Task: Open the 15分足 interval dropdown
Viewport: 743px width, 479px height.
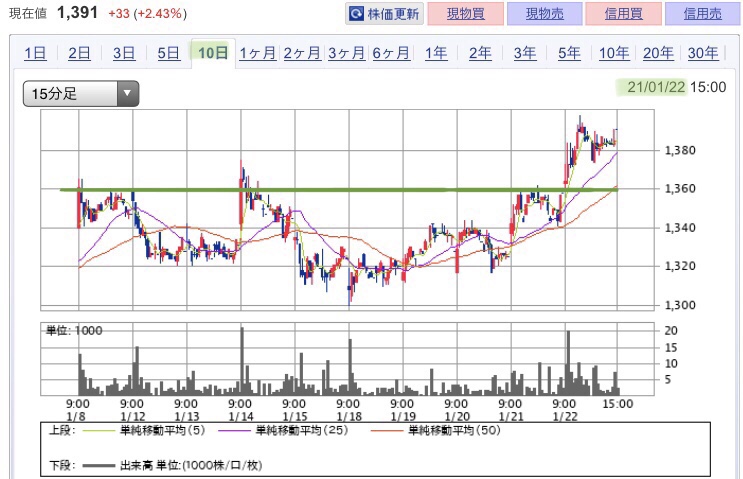Action: (81, 93)
